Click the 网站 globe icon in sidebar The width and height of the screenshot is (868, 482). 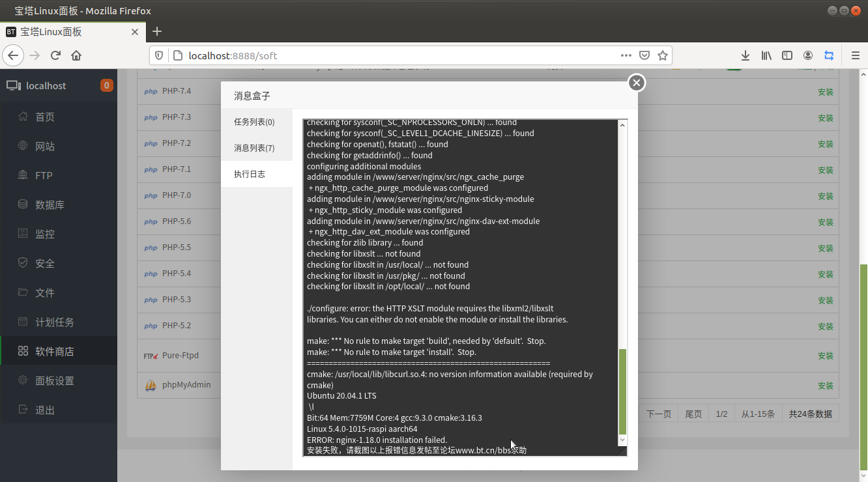(x=23, y=146)
